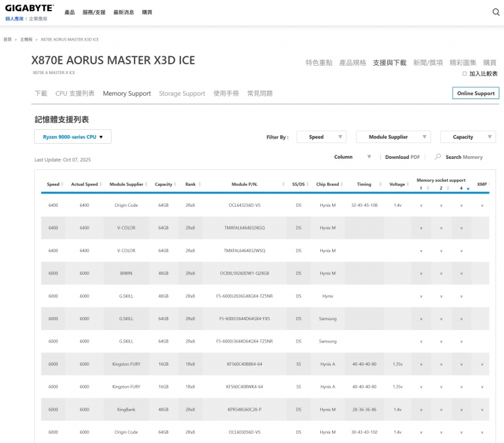The width and height of the screenshot is (504, 443).
Task: Click the Search Memory magnifier icon
Action: (x=438, y=157)
